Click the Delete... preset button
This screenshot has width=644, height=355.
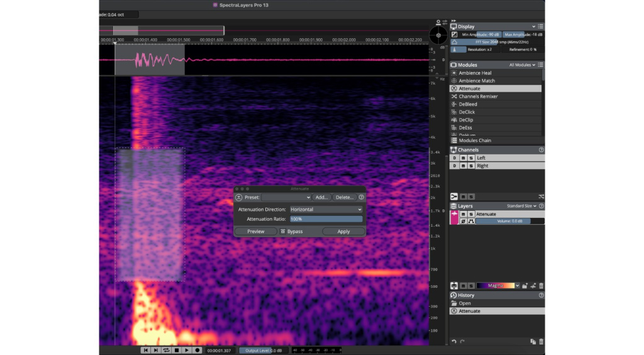[344, 197]
